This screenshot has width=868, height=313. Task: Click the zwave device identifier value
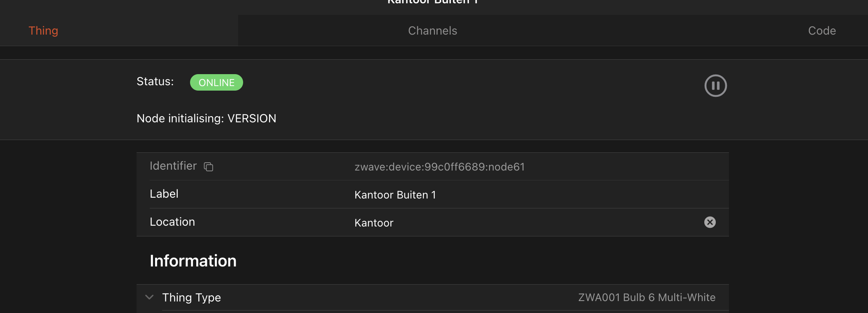439,167
